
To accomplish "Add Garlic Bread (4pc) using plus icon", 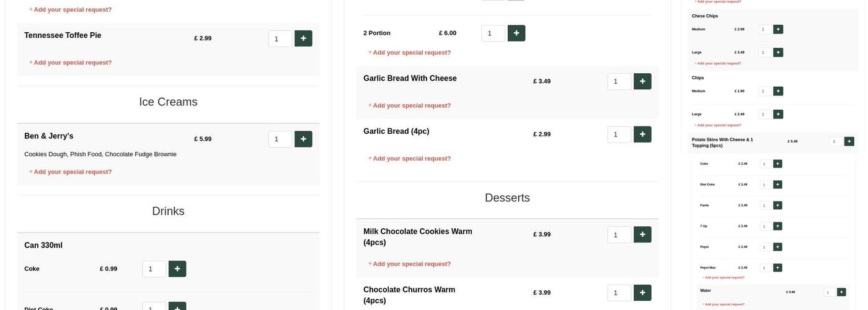I will pos(642,135).
